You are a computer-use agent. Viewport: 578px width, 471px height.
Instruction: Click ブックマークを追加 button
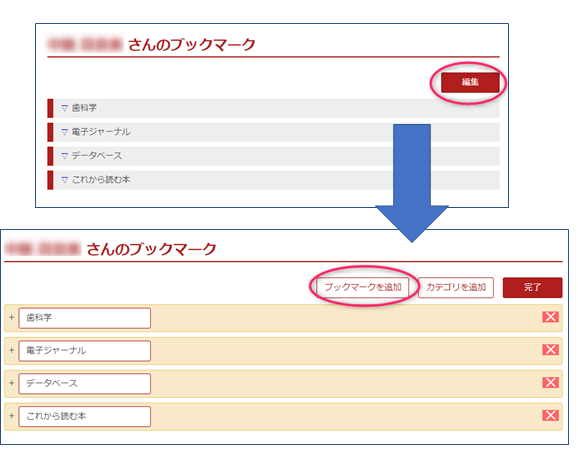363,287
